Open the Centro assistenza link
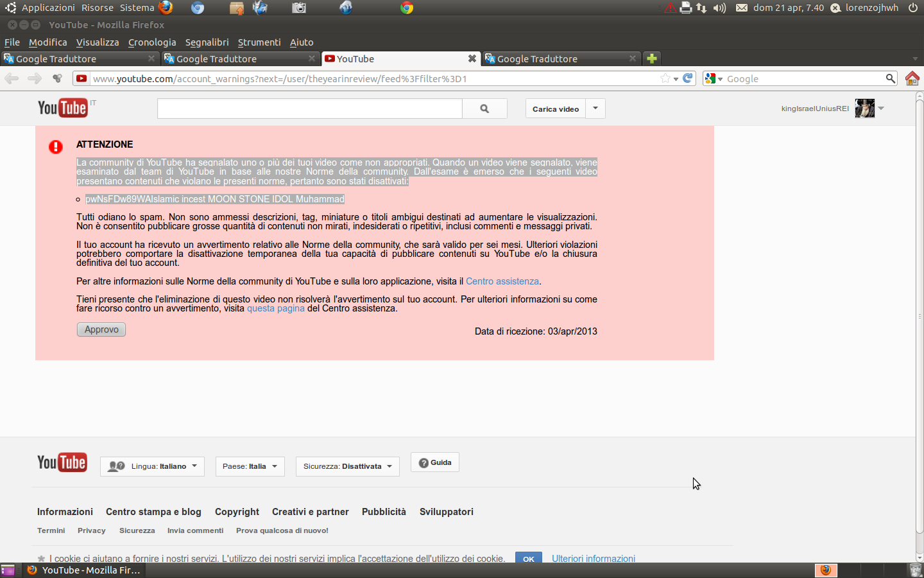This screenshot has height=578, width=924. click(502, 281)
